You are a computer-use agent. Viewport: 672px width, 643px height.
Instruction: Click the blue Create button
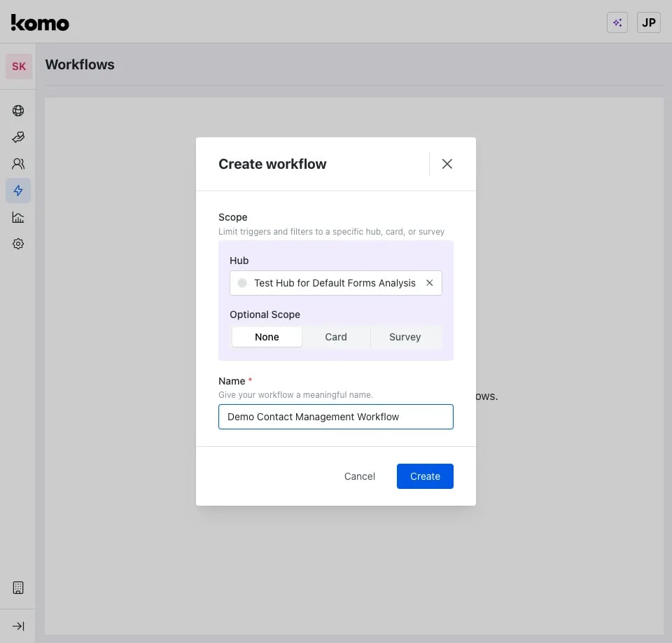pos(425,476)
